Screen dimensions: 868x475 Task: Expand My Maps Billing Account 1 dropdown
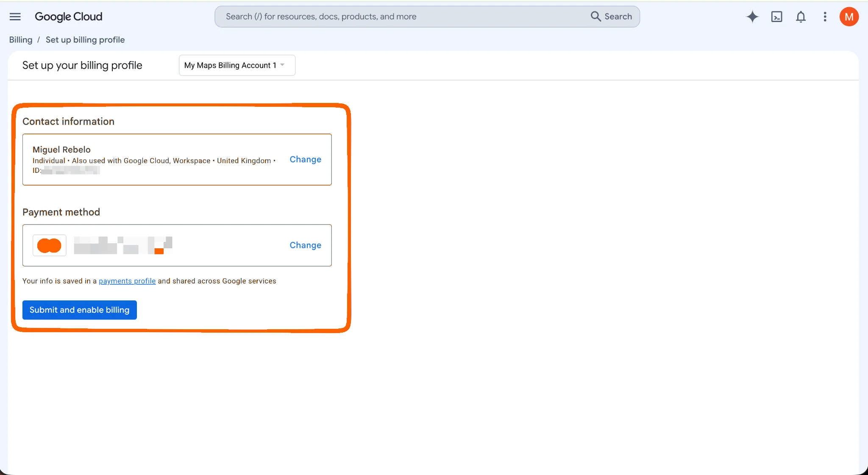pos(237,65)
